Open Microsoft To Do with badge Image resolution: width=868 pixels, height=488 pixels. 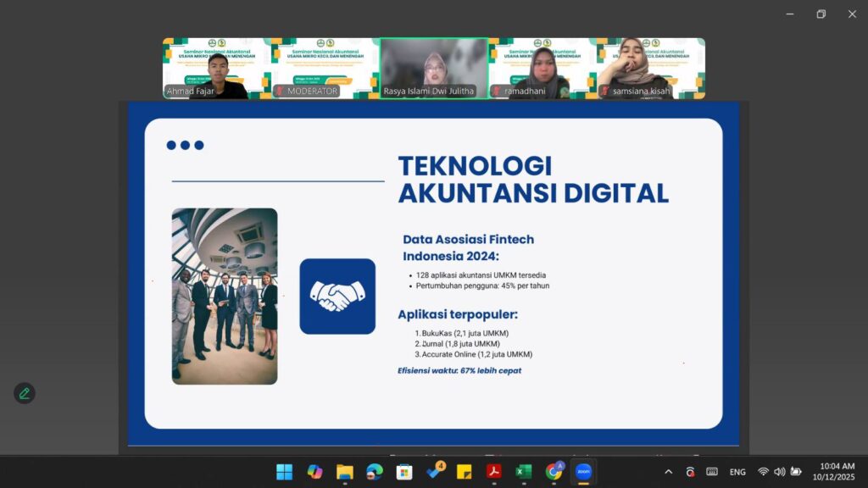pyautogui.click(x=435, y=471)
